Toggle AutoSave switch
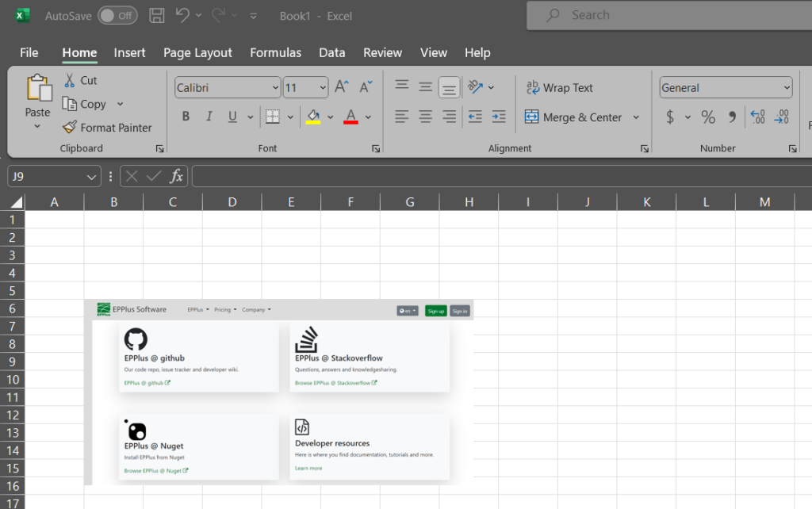Screen dimensions: 812x509 coord(117,16)
